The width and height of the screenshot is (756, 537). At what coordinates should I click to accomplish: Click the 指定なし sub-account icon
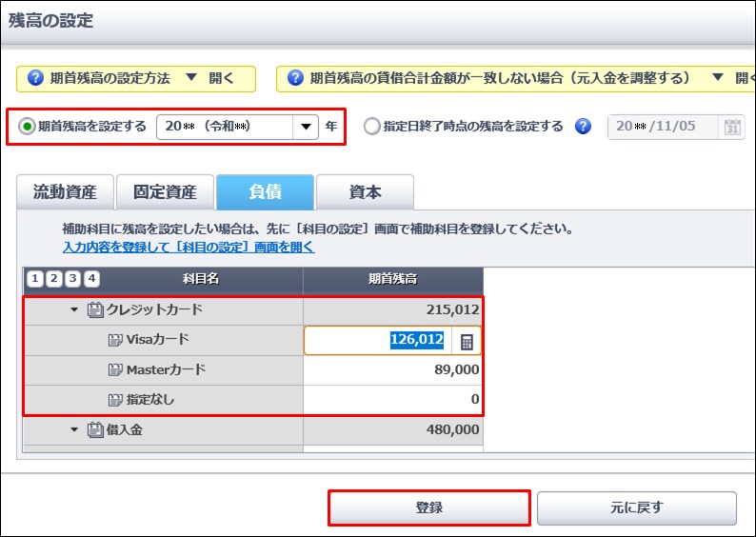[x=115, y=400]
